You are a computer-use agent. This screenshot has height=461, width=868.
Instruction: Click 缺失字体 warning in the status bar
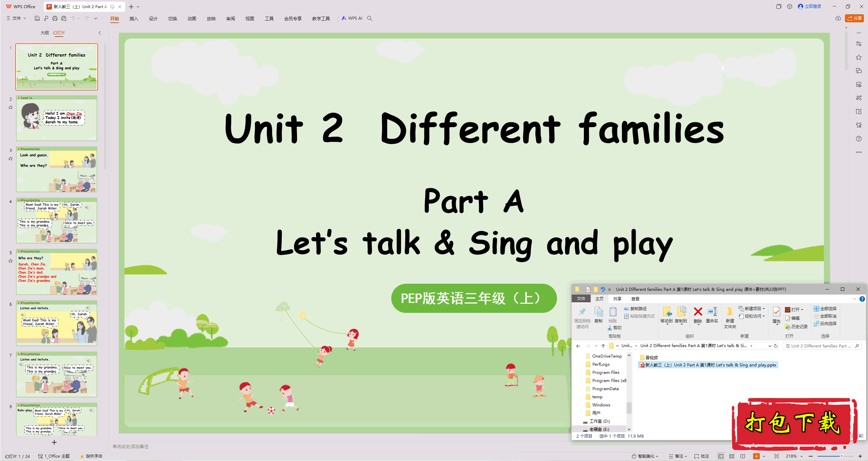(91, 456)
